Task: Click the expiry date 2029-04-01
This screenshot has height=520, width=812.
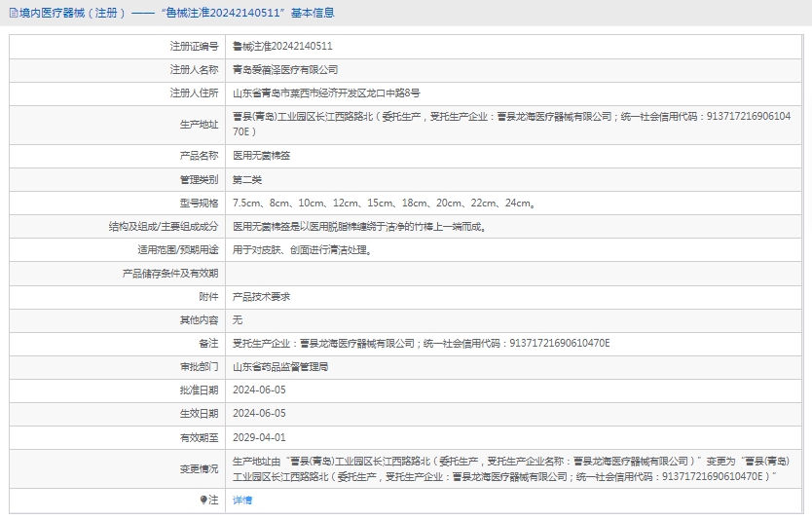Action: pos(259,437)
